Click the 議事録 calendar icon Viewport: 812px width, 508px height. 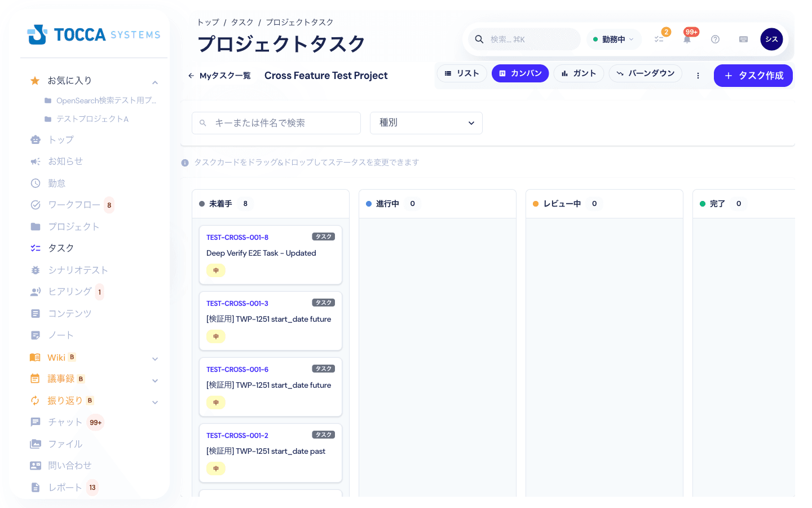pos(35,379)
